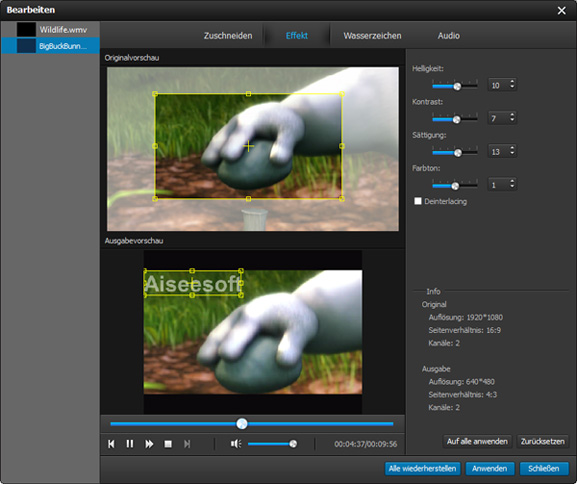Viewport: 577px width, 484px height.
Task: Click the bottom-left crop handle in Originalvorschau
Action: [x=155, y=199]
